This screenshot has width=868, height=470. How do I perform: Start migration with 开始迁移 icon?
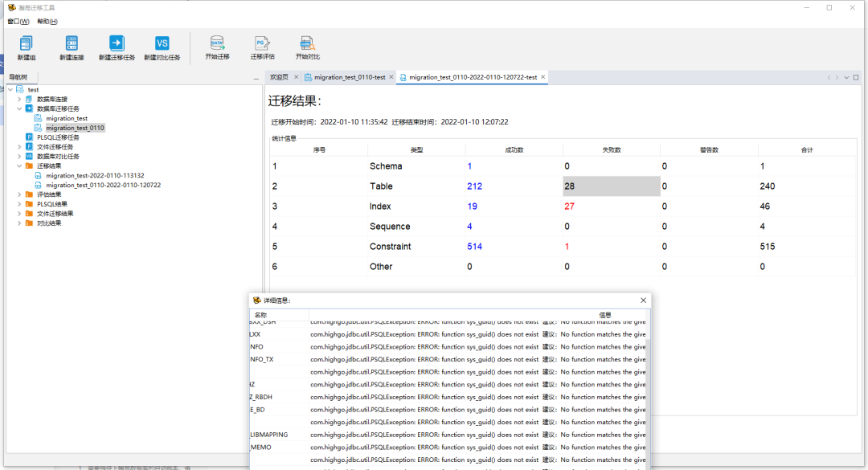(x=217, y=44)
